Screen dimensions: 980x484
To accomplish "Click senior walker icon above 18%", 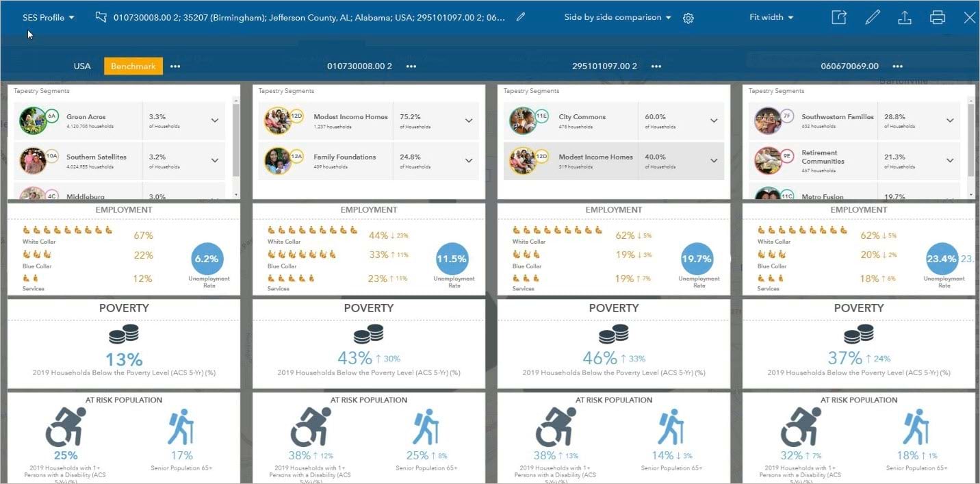I will pos(916,427).
